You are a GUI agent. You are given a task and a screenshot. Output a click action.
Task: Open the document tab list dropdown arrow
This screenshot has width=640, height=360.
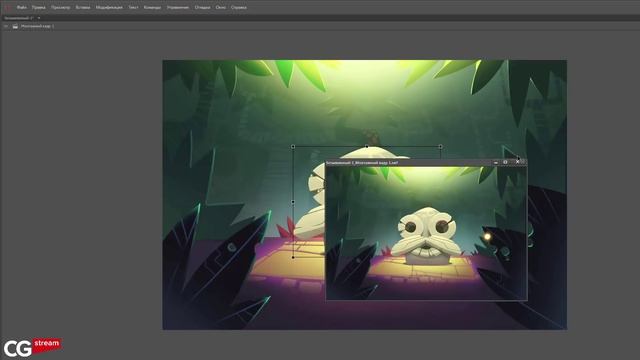click(x=39, y=18)
